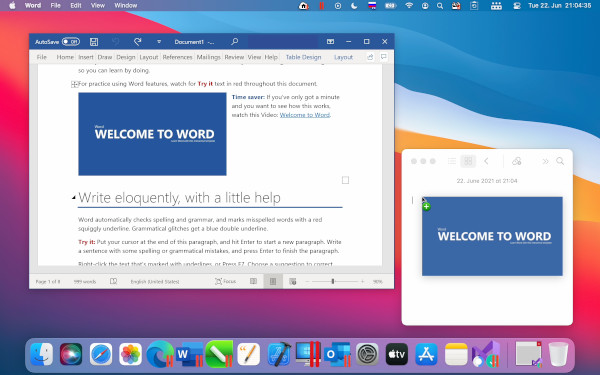
Task: Open the Edit menu in macOS menu bar
Action: 76,5
